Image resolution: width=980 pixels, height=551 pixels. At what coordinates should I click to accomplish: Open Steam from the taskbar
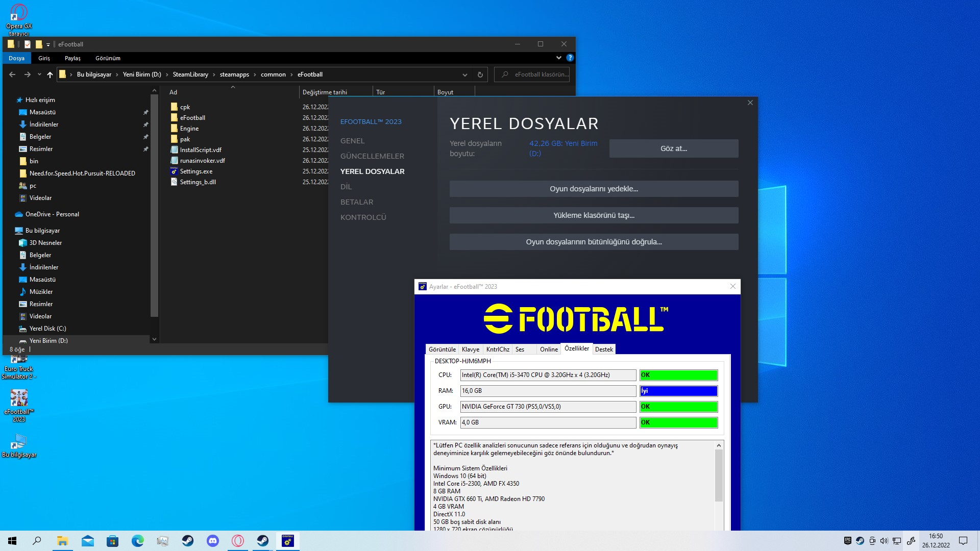click(x=188, y=541)
